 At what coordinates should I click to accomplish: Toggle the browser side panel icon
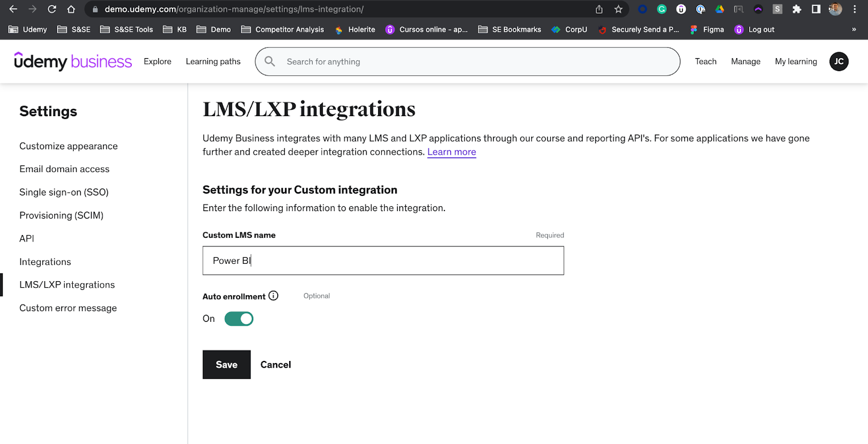[x=816, y=9]
